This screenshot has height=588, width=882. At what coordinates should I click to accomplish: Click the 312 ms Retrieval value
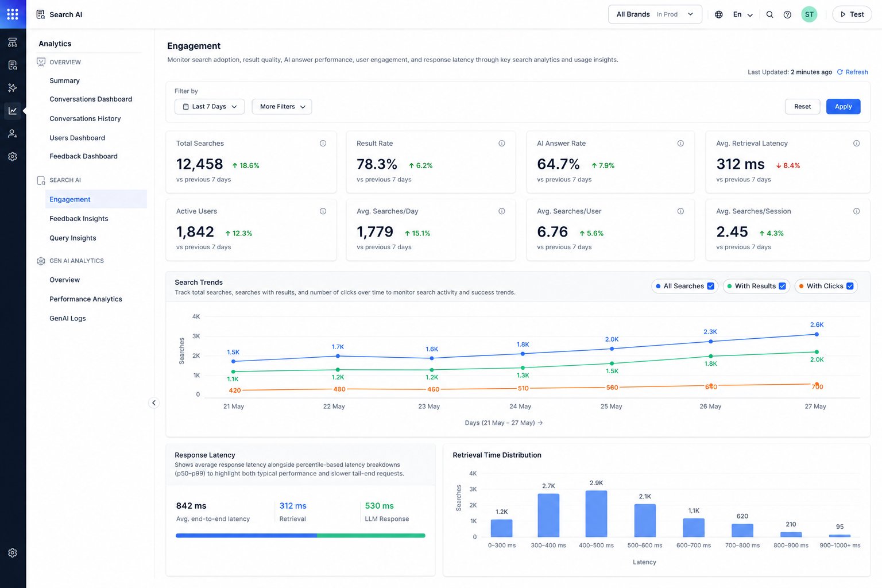click(x=293, y=506)
